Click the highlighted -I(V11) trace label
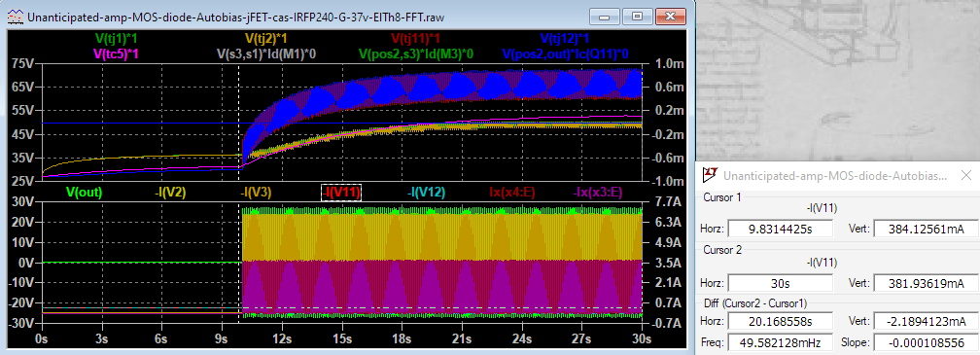The width and height of the screenshot is (980, 355). pyautogui.click(x=341, y=193)
